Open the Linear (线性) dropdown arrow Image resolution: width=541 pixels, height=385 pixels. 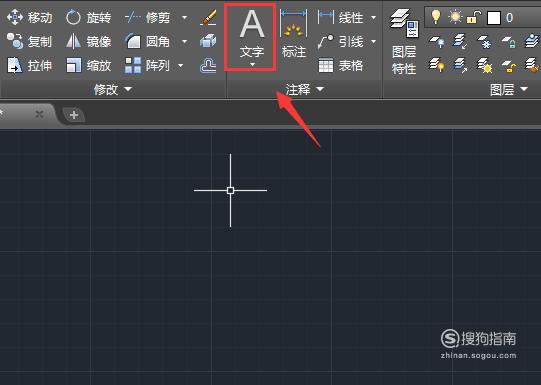[x=374, y=17]
